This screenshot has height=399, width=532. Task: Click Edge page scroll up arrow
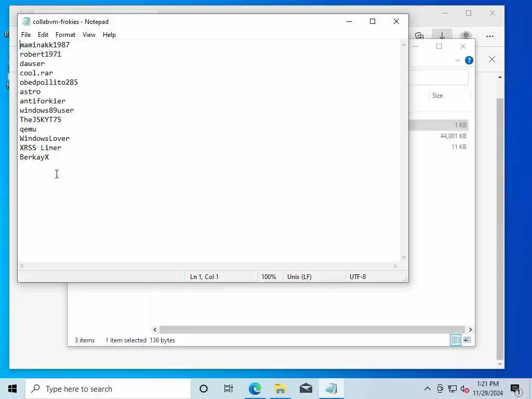click(500, 77)
